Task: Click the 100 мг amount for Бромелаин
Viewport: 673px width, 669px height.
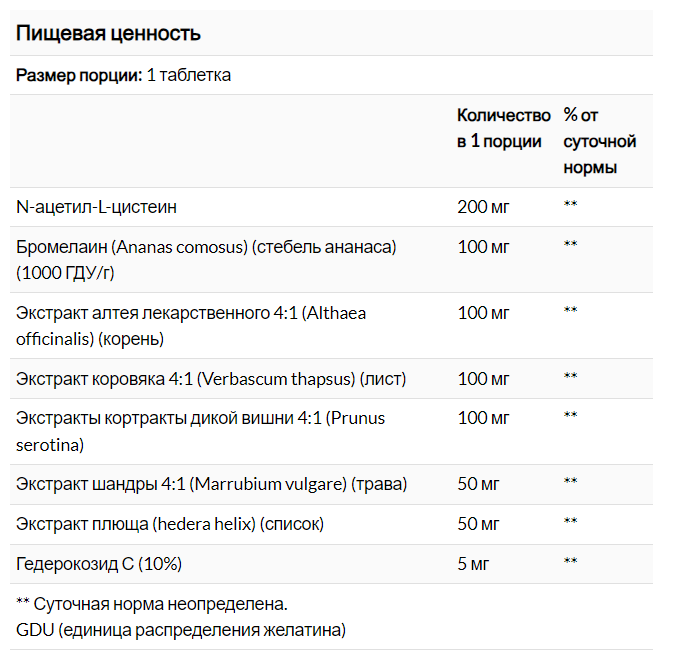Action: 483,245
